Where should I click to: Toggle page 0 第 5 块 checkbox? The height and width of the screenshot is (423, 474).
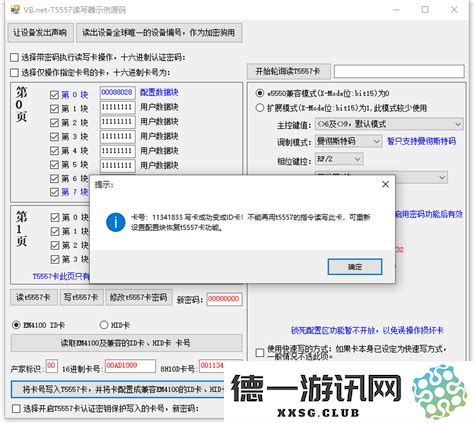pos(54,165)
